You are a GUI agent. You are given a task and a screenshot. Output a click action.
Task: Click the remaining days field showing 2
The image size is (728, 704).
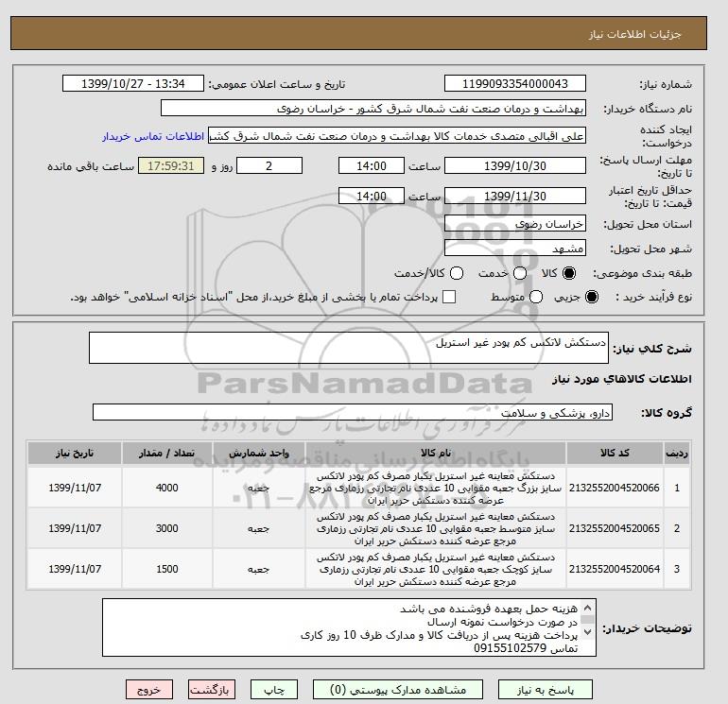(x=269, y=165)
